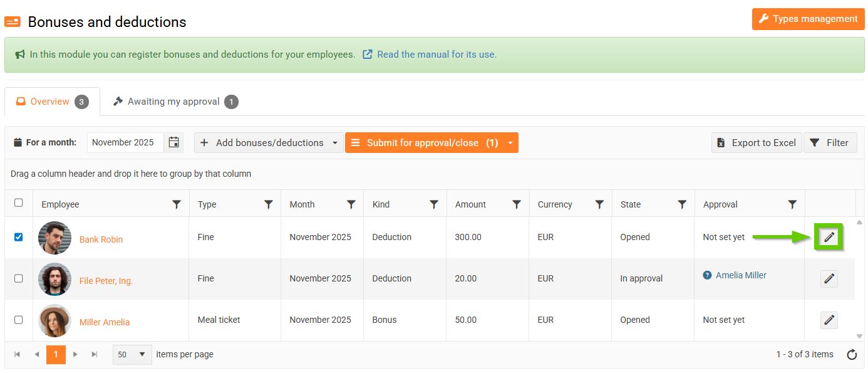Open filter for the Amount column
This screenshot has height=373, width=868.
[517, 204]
